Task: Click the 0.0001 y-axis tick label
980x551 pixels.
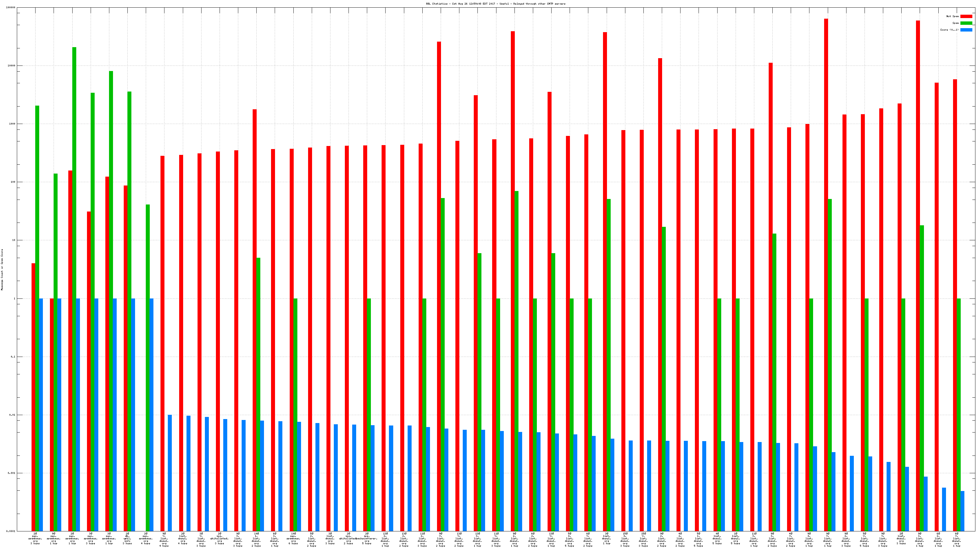Action: (x=11, y=531)
